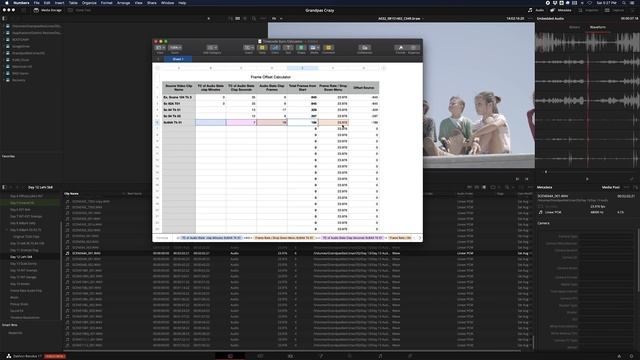Click the Collaborate icon in Numbers toolbar
The width and height of the screenshot is (640, 360).
pos(364,49)
